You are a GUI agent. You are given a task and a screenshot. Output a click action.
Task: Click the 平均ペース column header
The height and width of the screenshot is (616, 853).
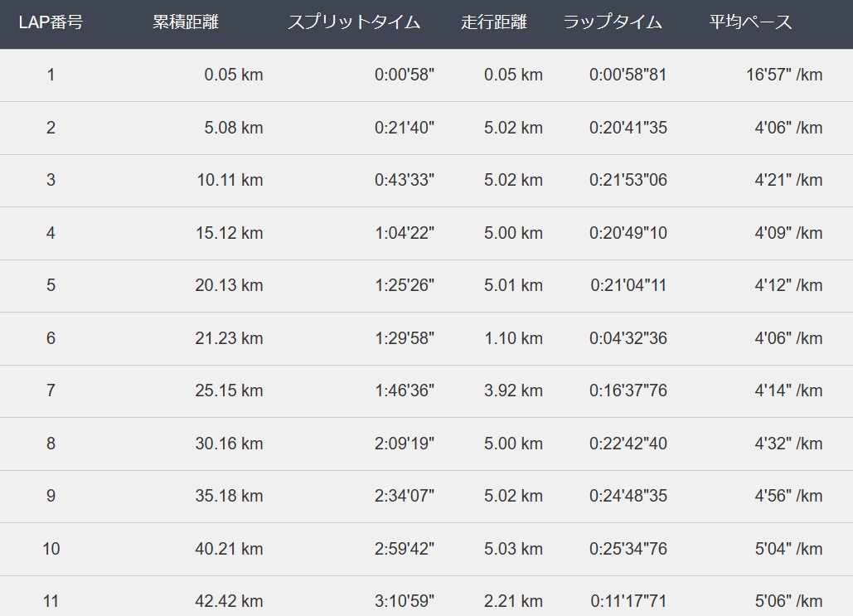pos(750,22)
